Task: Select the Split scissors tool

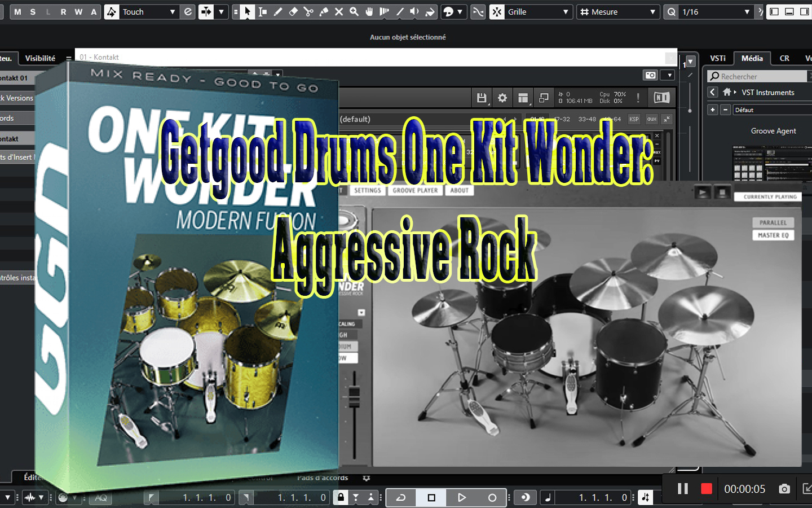Action: [x=308, y=12]
